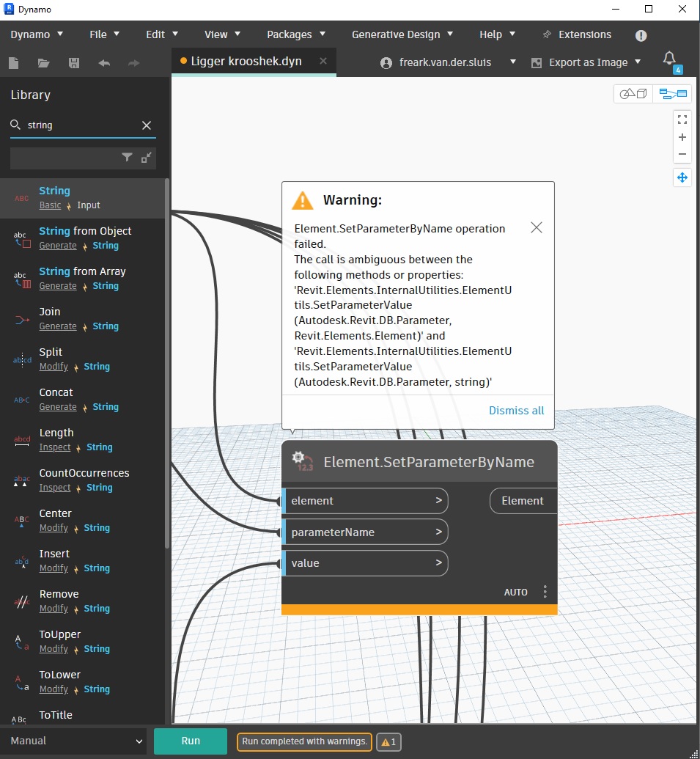
Task: Click the Save disk icon
Action: tap(73, 63)
